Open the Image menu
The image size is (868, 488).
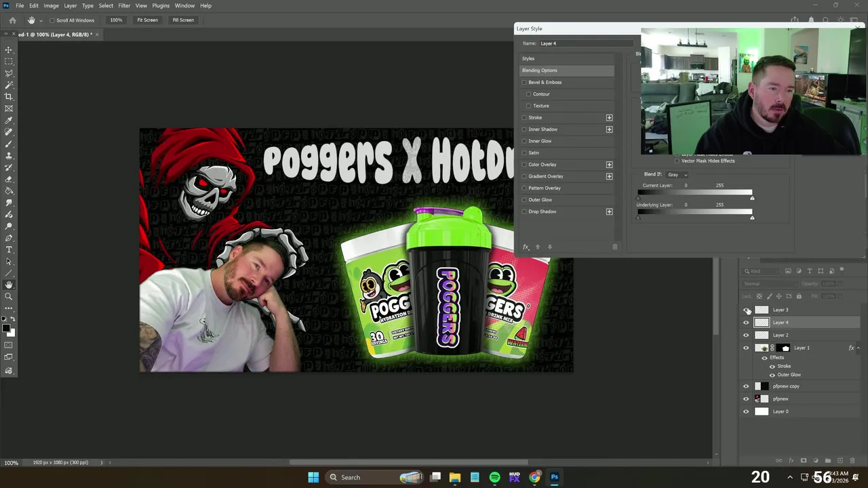click(x=51, y=5)
